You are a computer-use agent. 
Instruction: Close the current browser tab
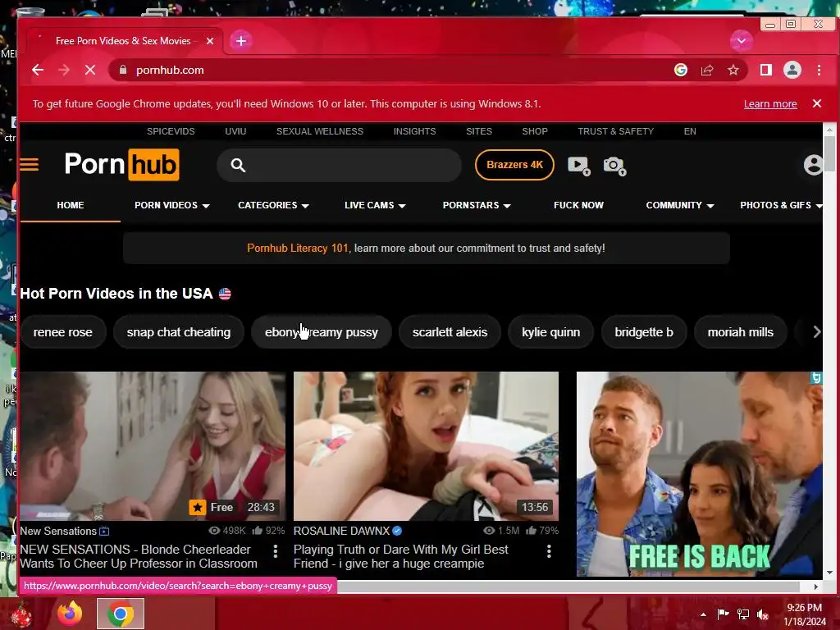[210, 41]
